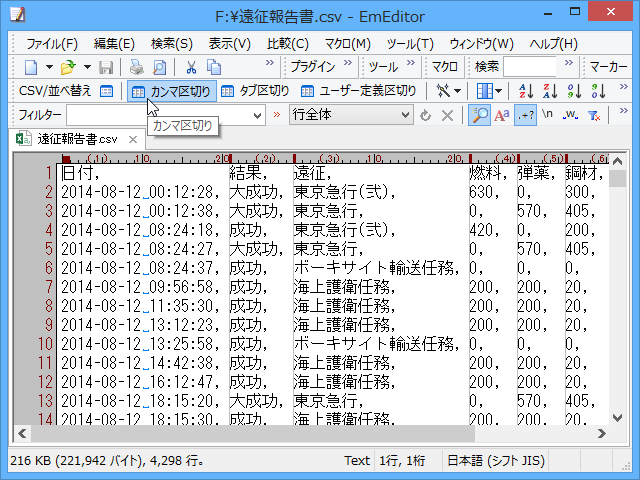640x480 pixels.
Task: Click the filter refresh icon
Action: [x=425, y=116]
